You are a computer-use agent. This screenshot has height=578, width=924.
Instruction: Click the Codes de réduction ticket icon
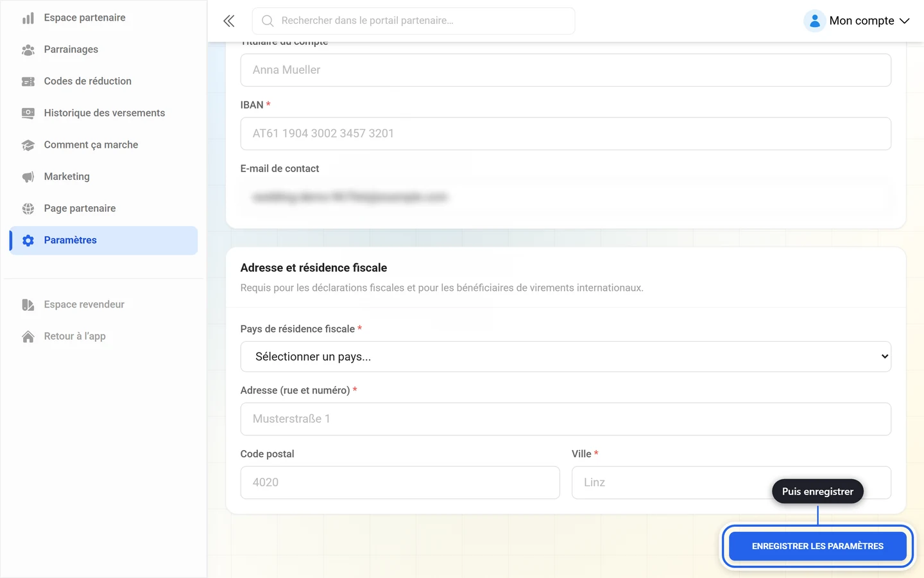(28, 82)
